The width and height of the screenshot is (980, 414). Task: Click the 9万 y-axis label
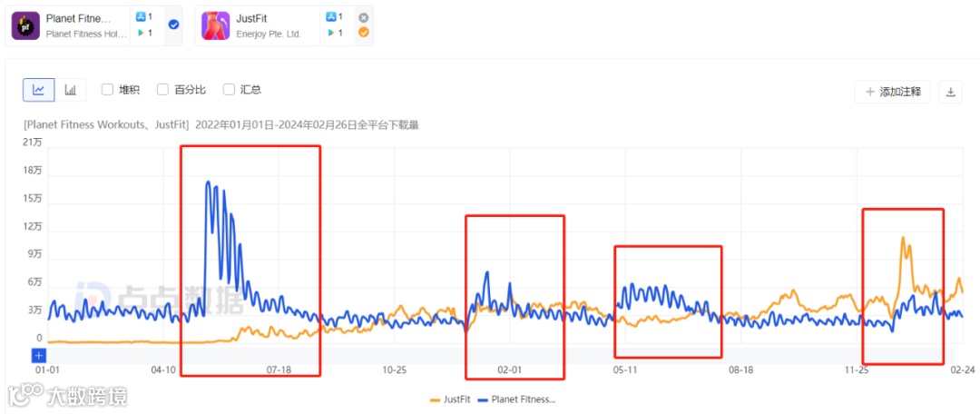coord(34,254)
